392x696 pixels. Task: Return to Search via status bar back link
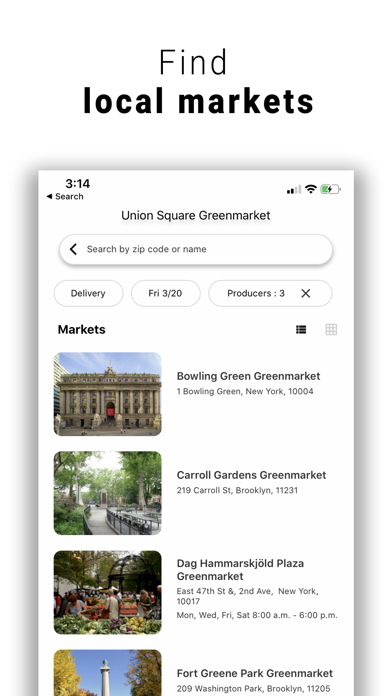[65, 196]
